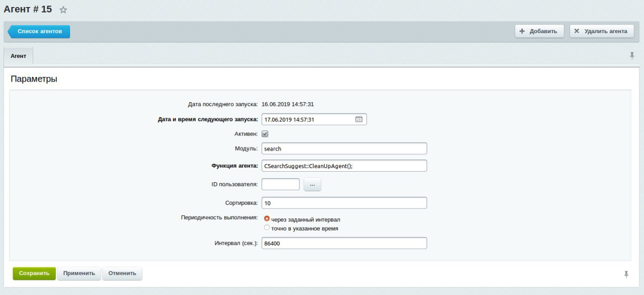Click the pin icon beside the Агент tab
This screenshot has width=644, height=295.
tap(632, 55)
